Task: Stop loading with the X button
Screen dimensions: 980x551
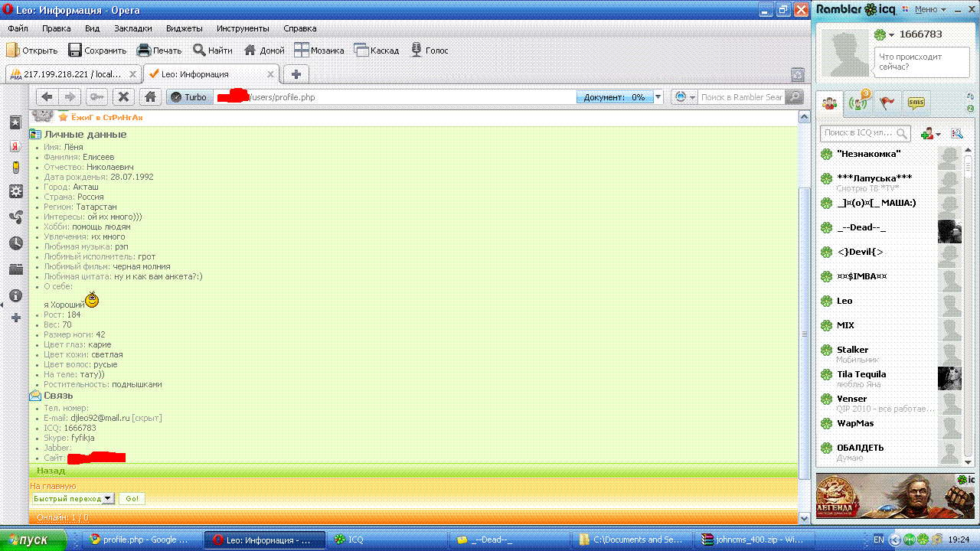Action: 124,97
